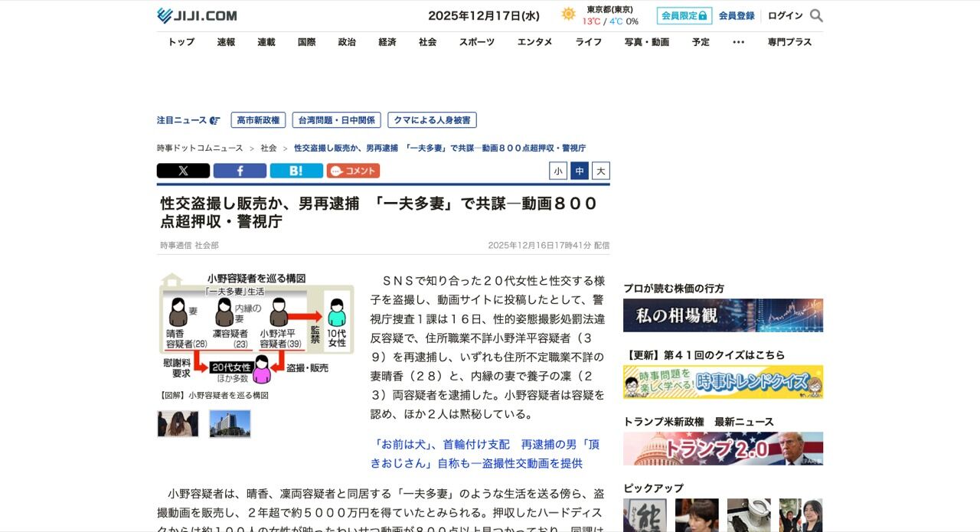Open the 国際 menu item

click(x=306, y=42)
